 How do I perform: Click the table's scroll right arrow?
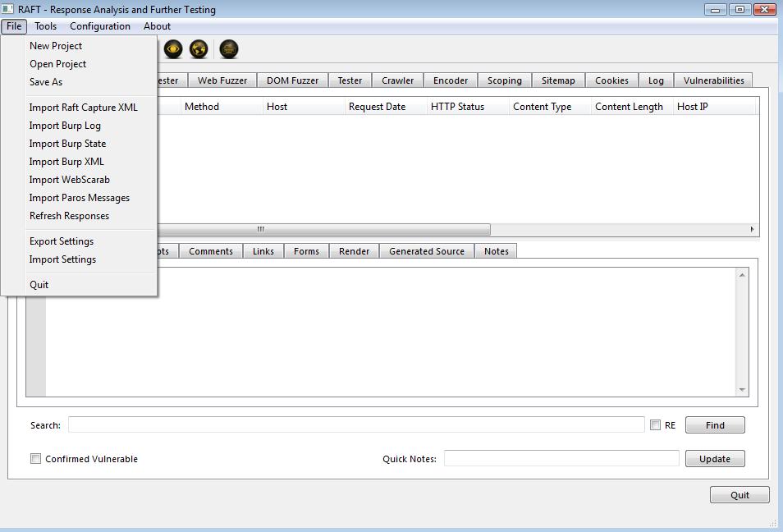pos(753,229)
